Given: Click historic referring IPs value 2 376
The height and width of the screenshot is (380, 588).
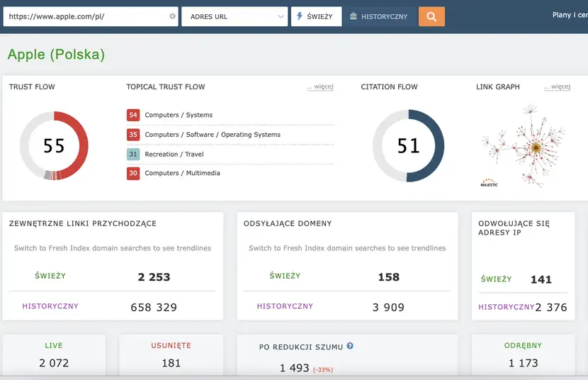Looking at the screenshot, I should point(551,307).
